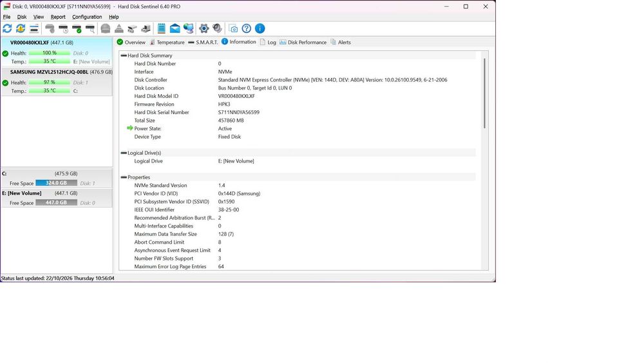Select the E: [New Volume] drive entry

(57, 198)
